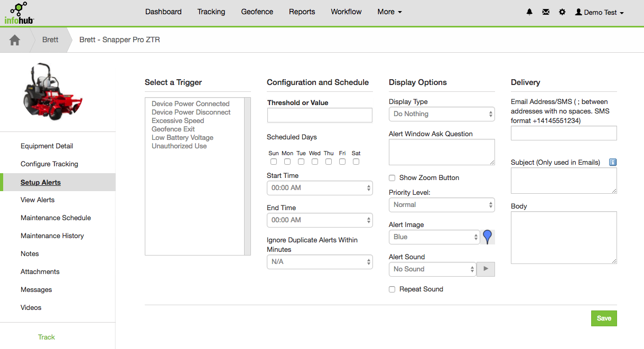Select Low Battery Voltage trigger

(x=183, y=138)
